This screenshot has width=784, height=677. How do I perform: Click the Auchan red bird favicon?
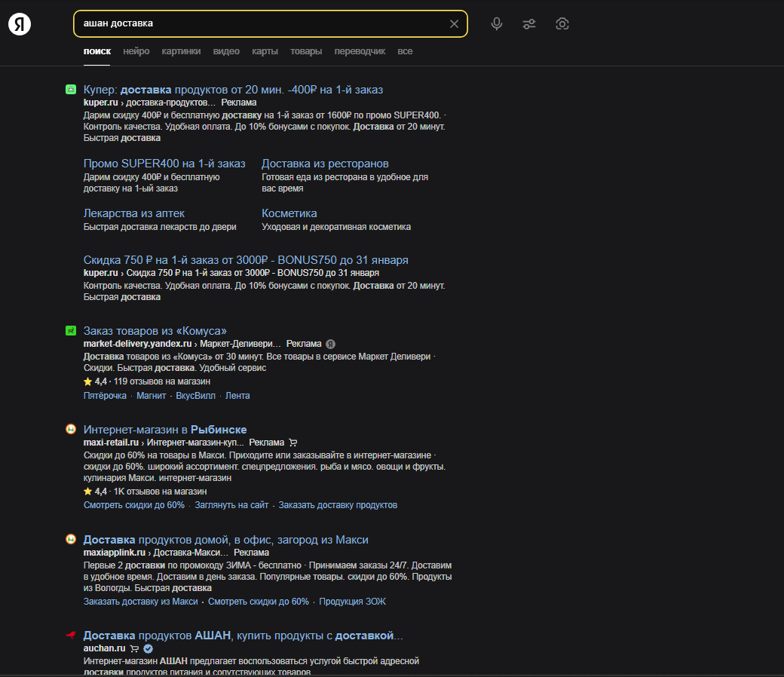(71, 635)
